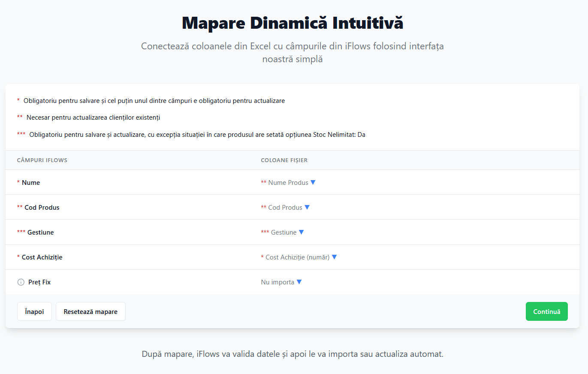This screenshot has width=588, height=374.
Task: Click the Stoc Nelimitat legend note
Action: (x=197, y=135)
